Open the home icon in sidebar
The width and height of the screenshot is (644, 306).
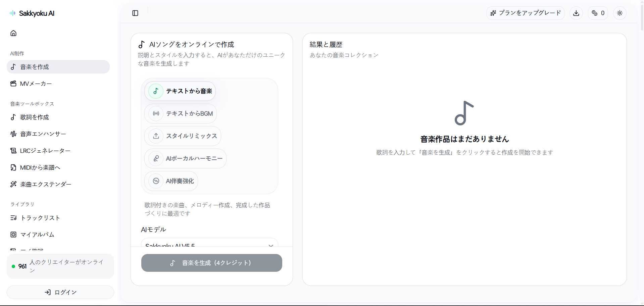point(13,33)
